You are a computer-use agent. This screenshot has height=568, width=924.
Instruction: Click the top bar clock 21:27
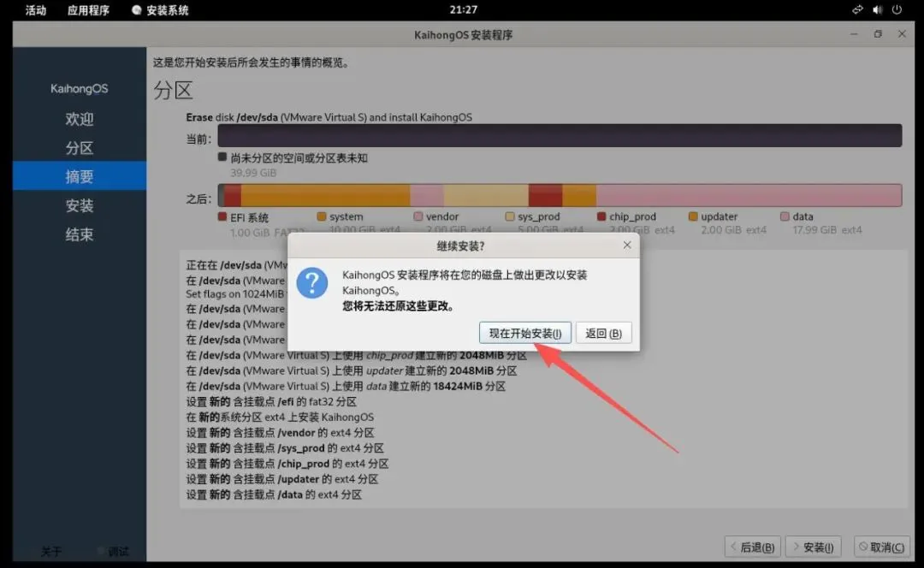click(x=463, y=9)
